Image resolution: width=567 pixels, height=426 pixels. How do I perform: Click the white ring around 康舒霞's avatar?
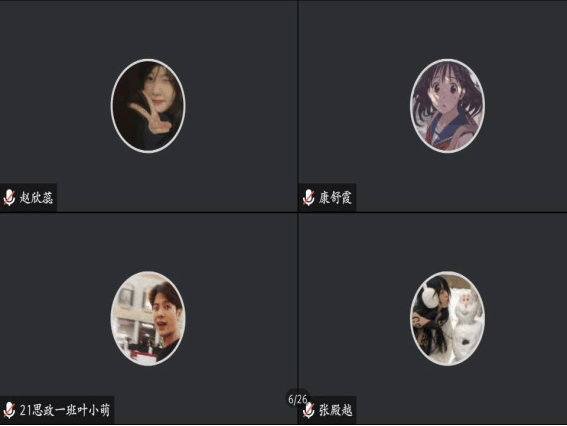pyautogui.click(x=447, y=60)
